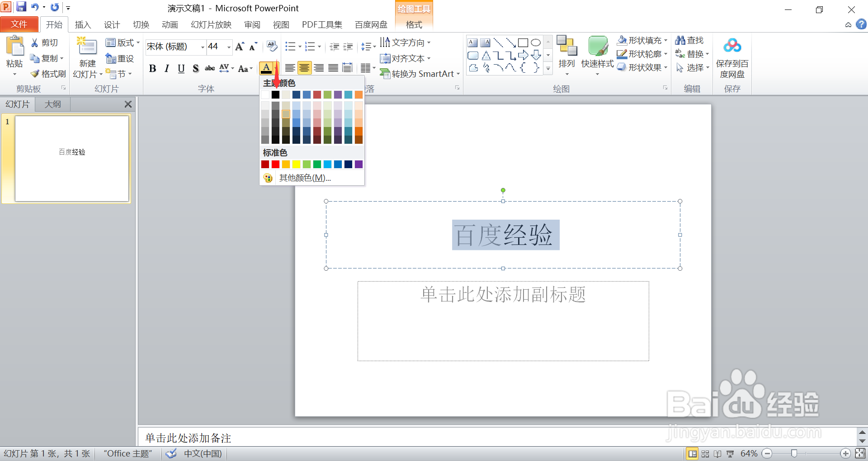The image size is (868, 461).
Task: Click the Help question mark icon
Action: click(x=861, y=24)
